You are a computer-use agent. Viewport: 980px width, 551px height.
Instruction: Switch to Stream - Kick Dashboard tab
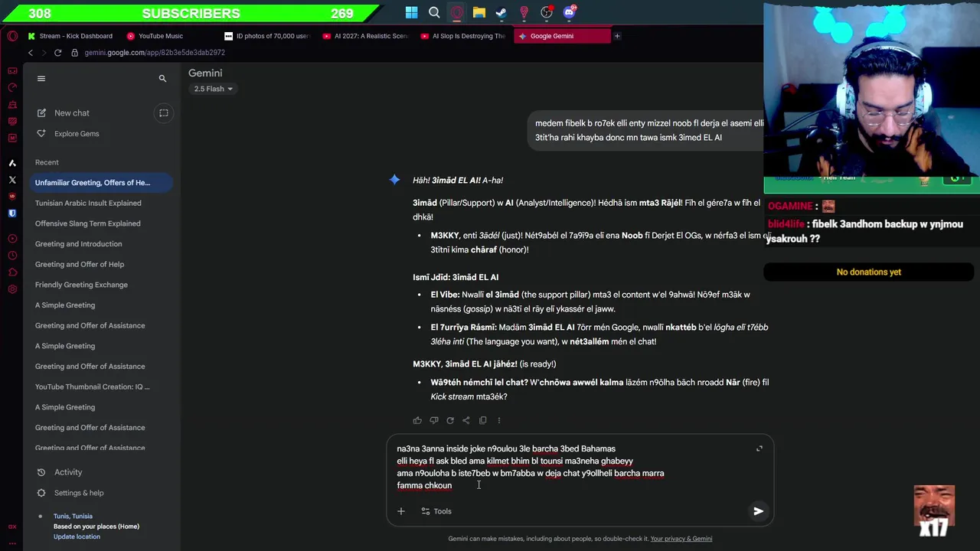tap(70, 36)
